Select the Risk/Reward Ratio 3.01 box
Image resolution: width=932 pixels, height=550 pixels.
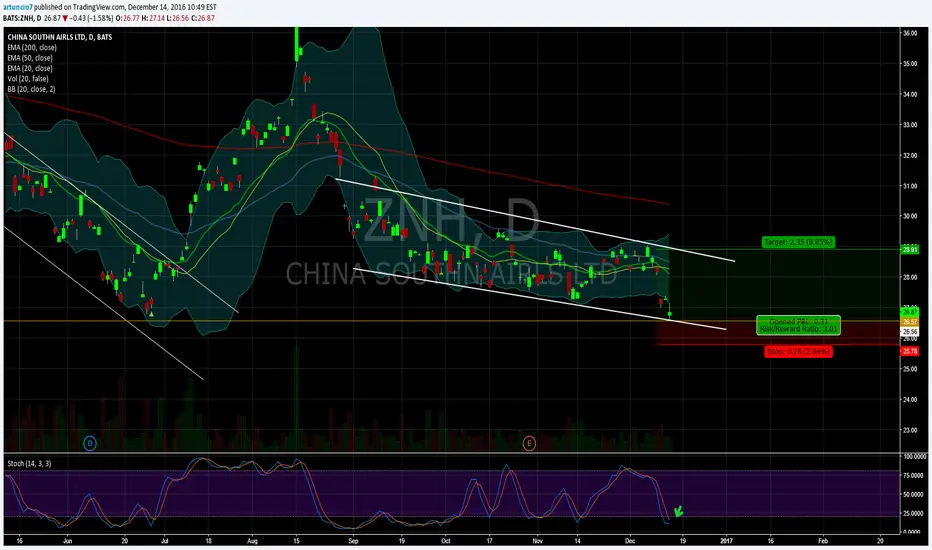tap(798, 325)
